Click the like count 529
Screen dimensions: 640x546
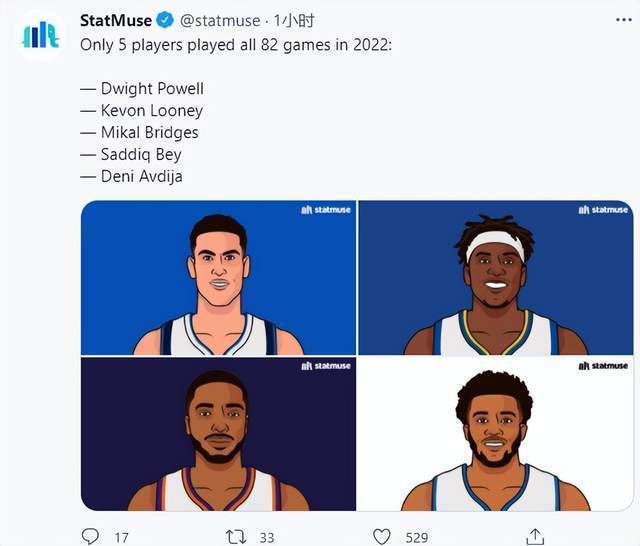(417, 537)
